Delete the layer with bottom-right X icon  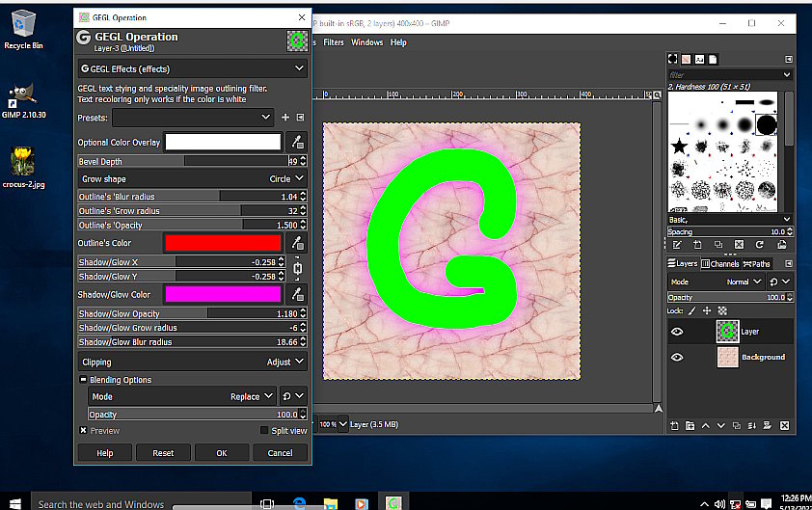pos(785,425)
